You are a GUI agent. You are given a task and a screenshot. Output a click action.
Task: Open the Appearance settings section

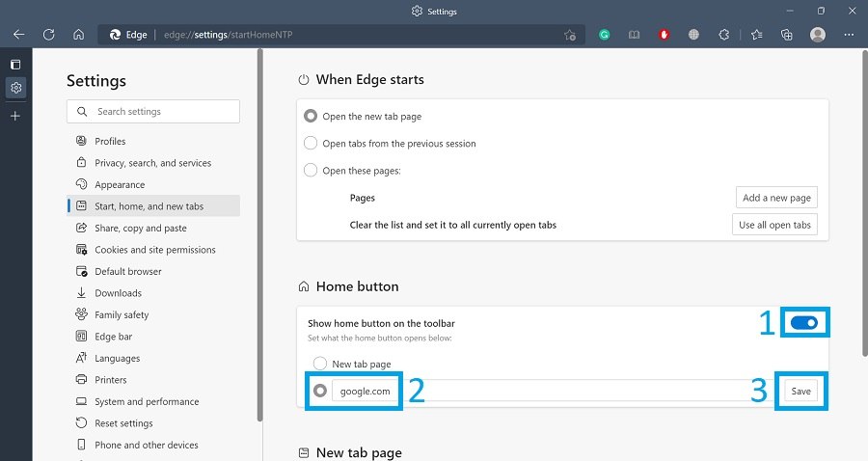click(x=120, y=185)
